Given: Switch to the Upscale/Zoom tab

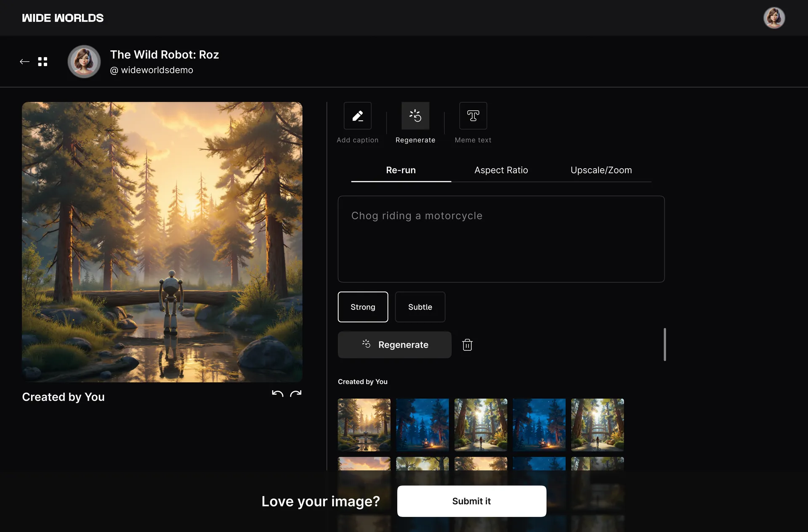Looking at the screenshot, I should coord(601,170).
